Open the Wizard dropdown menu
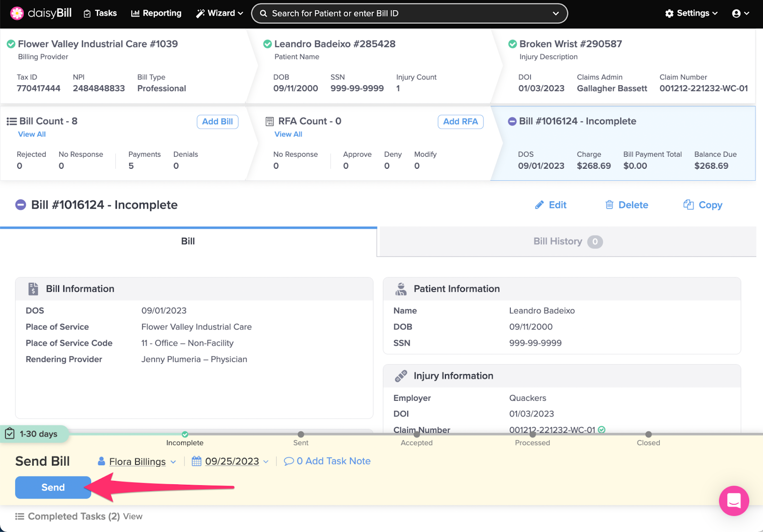 219,13
